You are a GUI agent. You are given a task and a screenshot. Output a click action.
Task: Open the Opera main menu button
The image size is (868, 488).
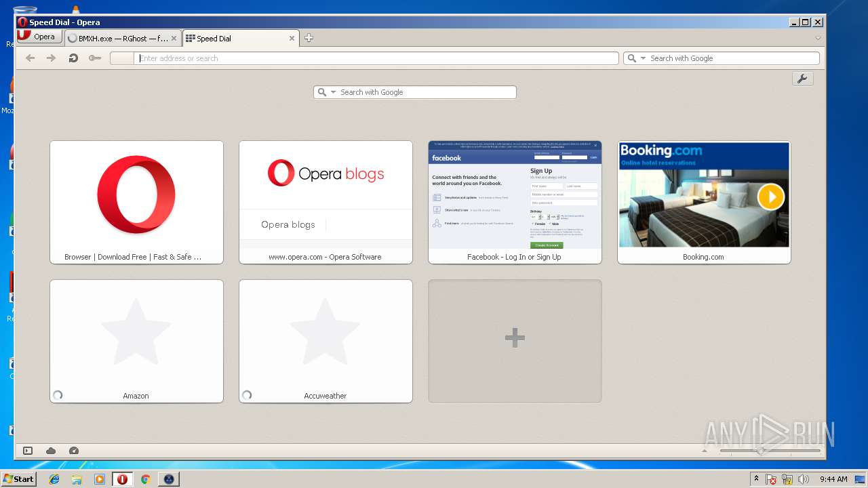[39, 37]
